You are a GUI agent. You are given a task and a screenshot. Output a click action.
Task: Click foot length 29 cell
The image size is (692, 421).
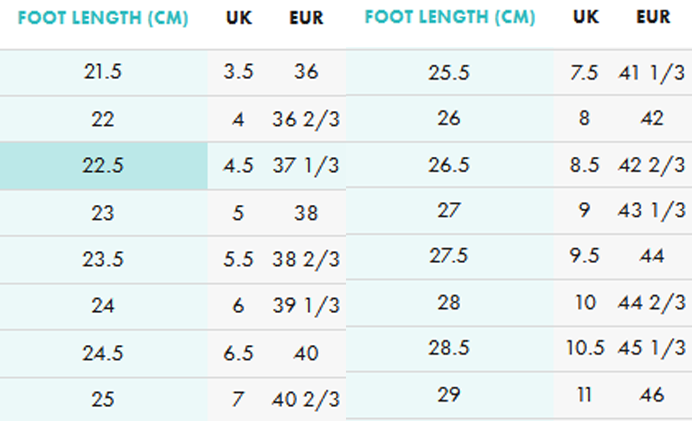coord(450,395)
